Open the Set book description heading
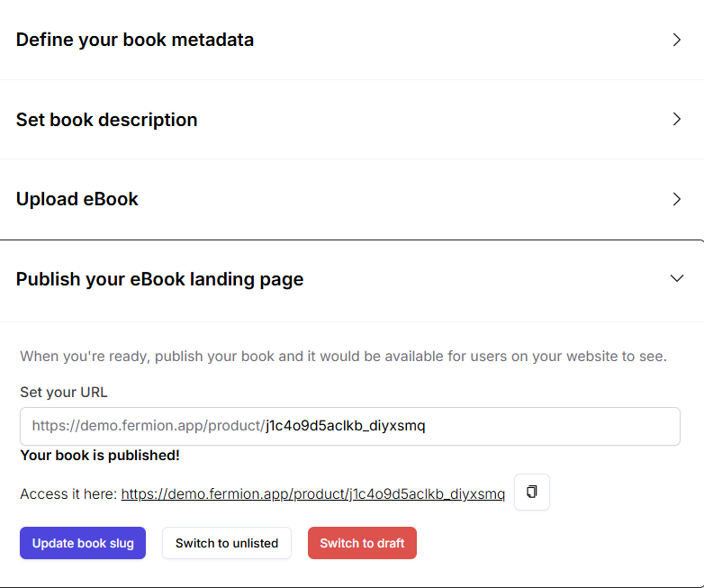This screenshot has width=704, height=588. (106, 120)
